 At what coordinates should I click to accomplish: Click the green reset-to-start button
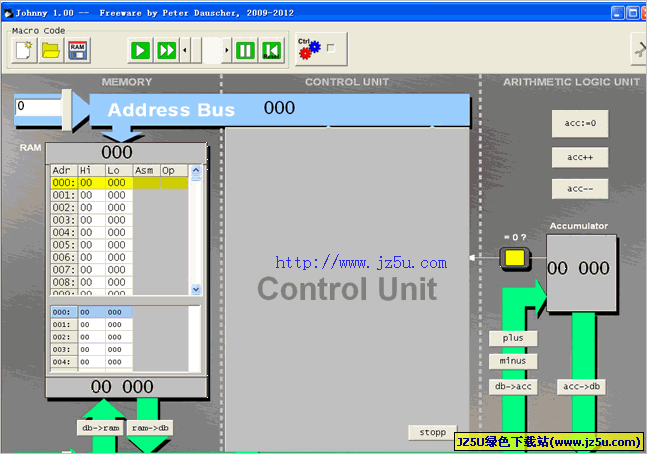coord(271,50)
